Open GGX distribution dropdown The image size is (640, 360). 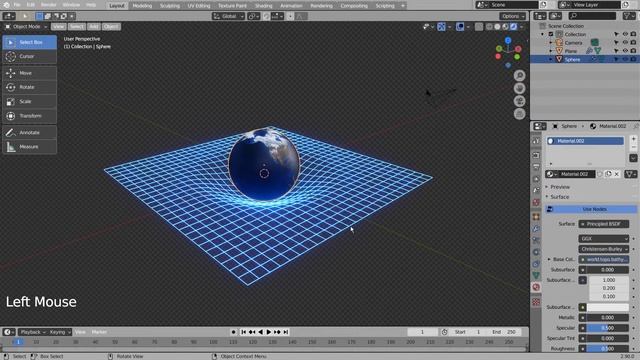pos(603,239)
